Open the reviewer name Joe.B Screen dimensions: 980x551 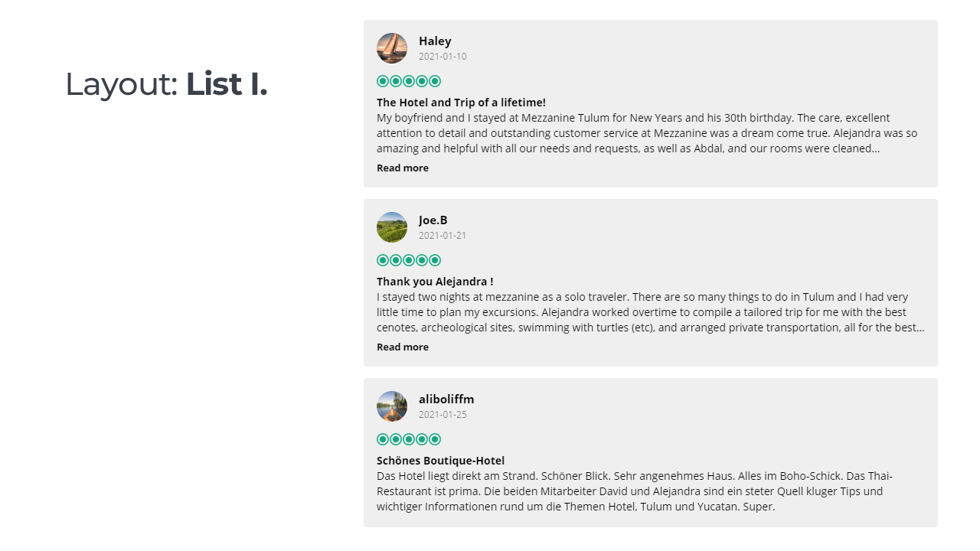[433, 220]
